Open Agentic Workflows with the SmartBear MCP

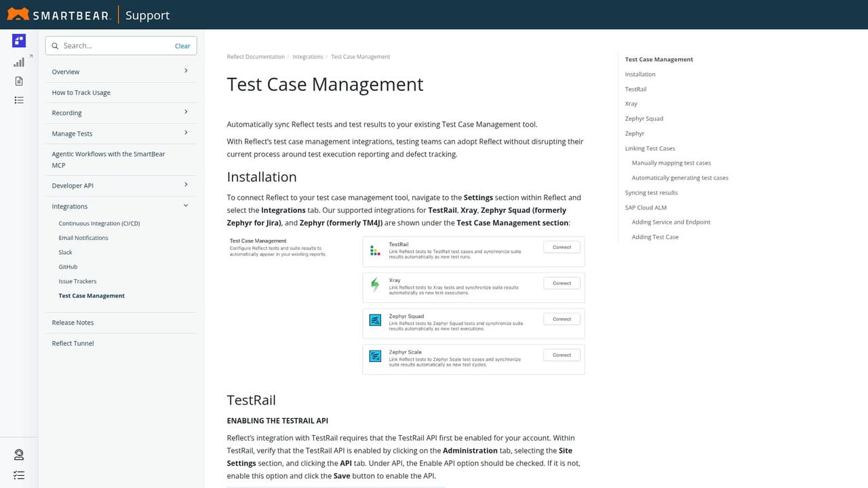click(108, 159)
